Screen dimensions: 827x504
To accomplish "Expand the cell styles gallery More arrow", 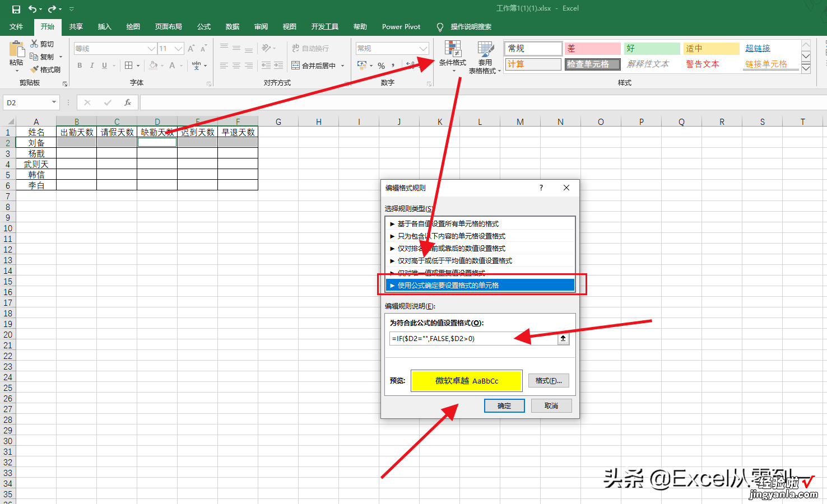I will pos(806,68).
